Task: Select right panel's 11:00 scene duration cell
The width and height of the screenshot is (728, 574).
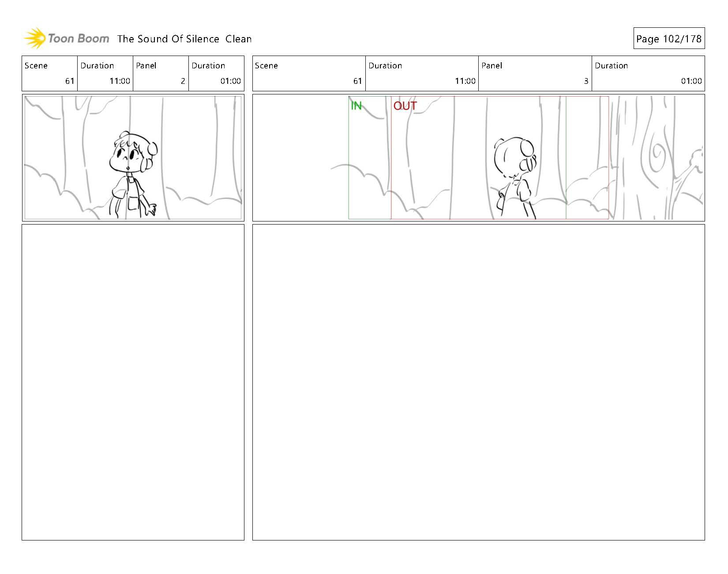Action: click(422, 73)
